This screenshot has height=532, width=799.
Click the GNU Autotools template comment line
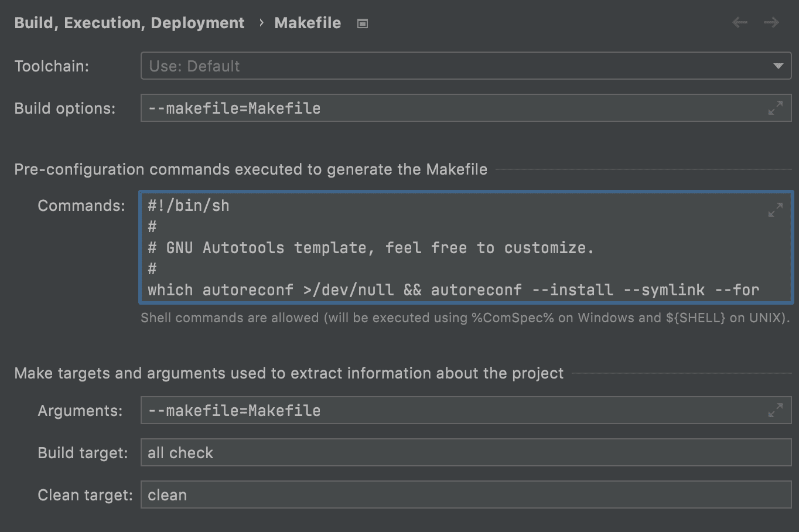pos(371,248)
